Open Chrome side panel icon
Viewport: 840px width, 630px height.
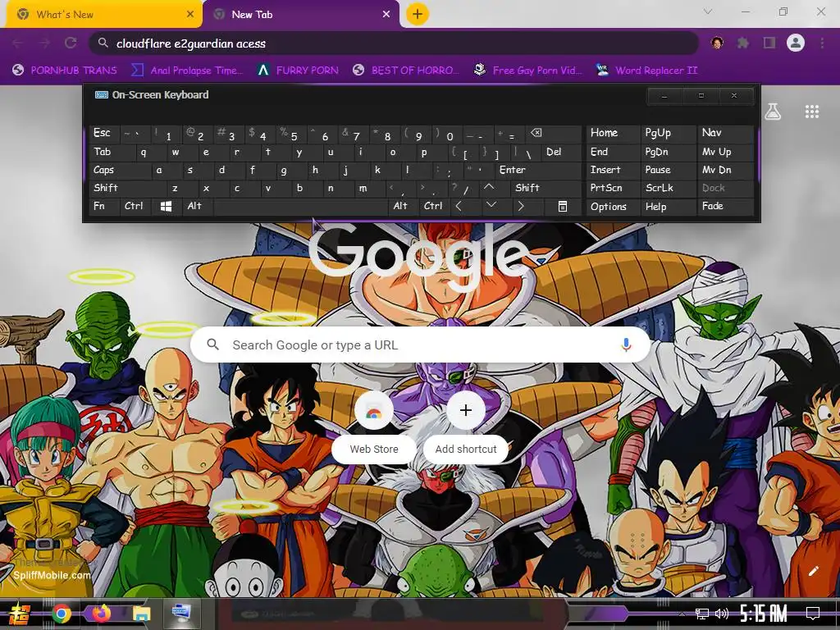(x=769, y=43)
